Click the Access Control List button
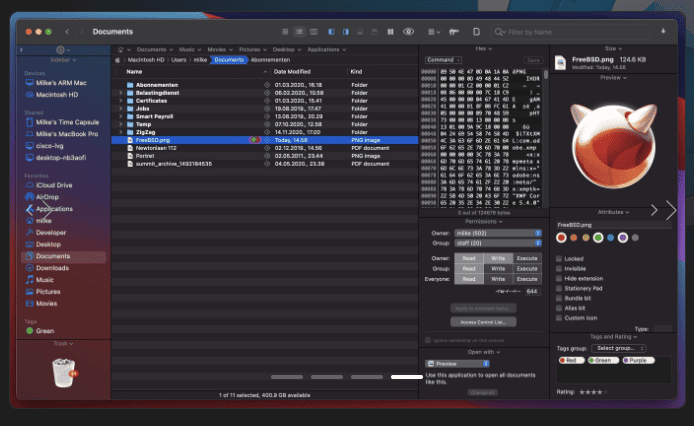 [x=483, y=322]
